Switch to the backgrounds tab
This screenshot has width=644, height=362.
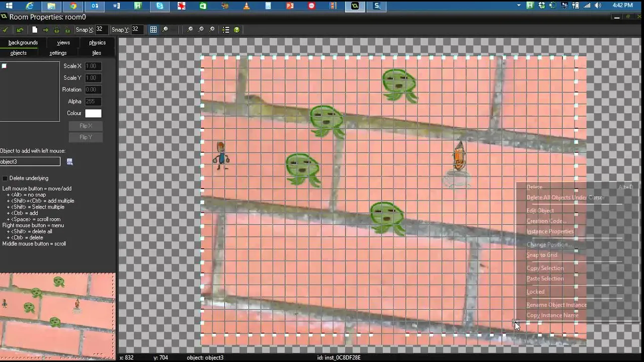[23, 43]
